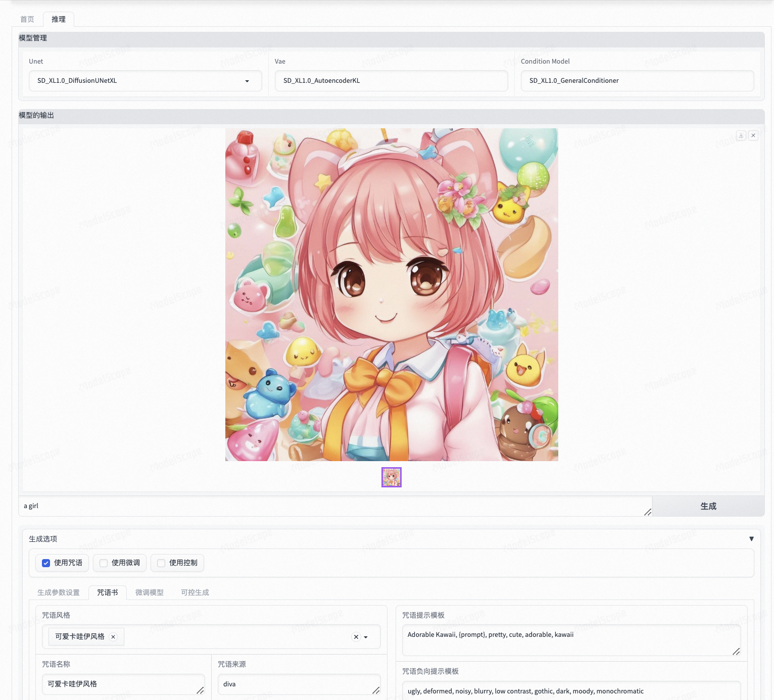Collapse the 生成选项 section
Screen dimensions: 774x700
click(751, 538)
